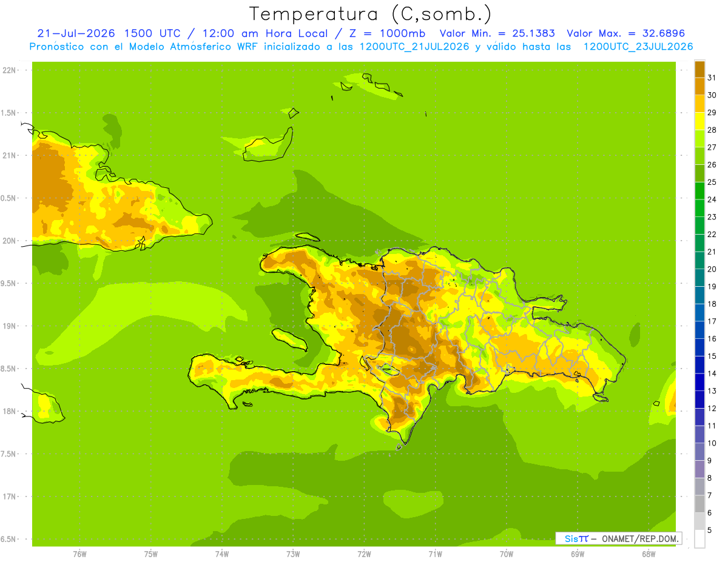Pick the legend swatch between 29 and 30
This screenshot has width=728, height=562.
[699, 103]
